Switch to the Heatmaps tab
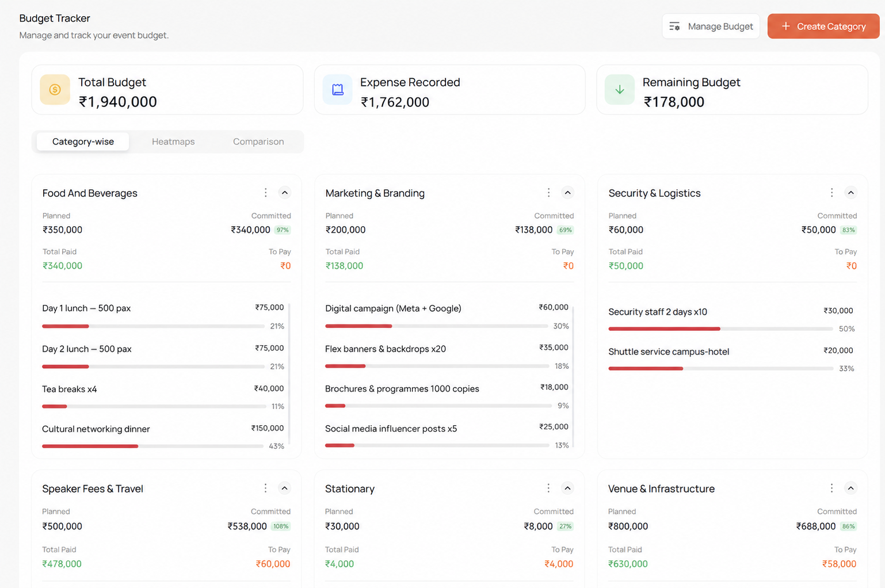Screen dimensions: 885x588 click(x=173, y=142)
